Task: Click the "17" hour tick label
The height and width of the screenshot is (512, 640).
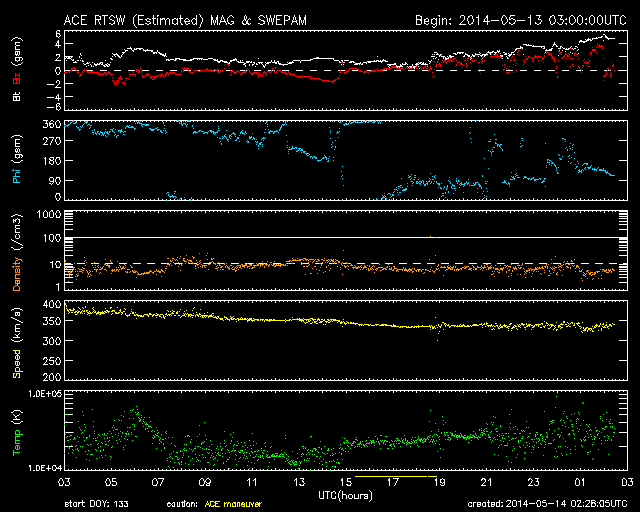Action: click(x=393, y=483)
